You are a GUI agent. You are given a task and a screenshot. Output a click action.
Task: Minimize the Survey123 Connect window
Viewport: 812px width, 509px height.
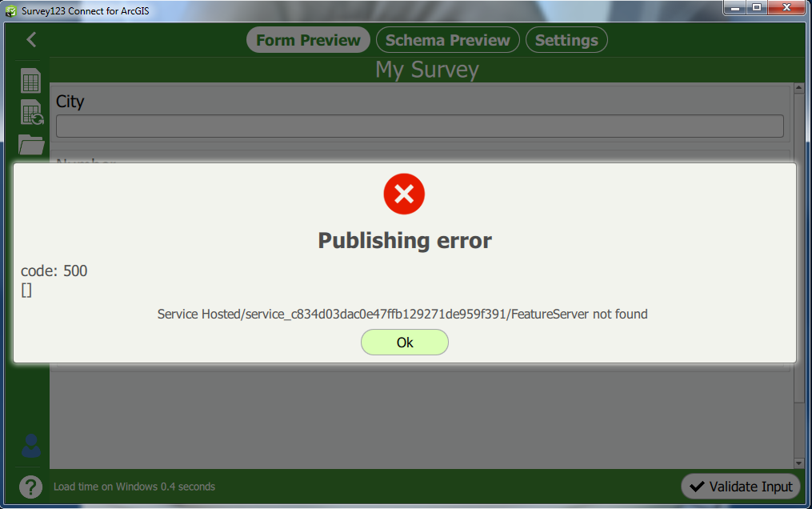735,8
